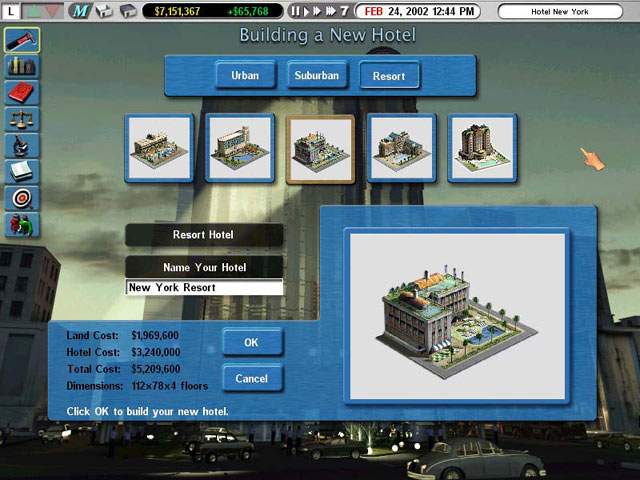This screenshot has height=480, width=640.
Task: Open the red book icon in sidebar
Action: 22,93
